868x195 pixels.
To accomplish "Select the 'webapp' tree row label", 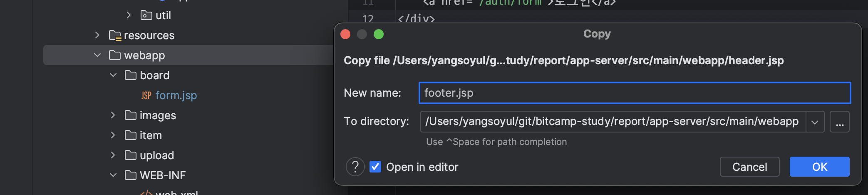I will [x=144, y=55].
